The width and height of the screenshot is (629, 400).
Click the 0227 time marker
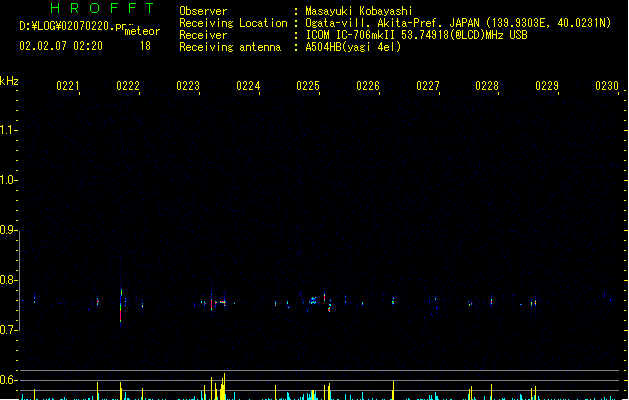point(428,86)
